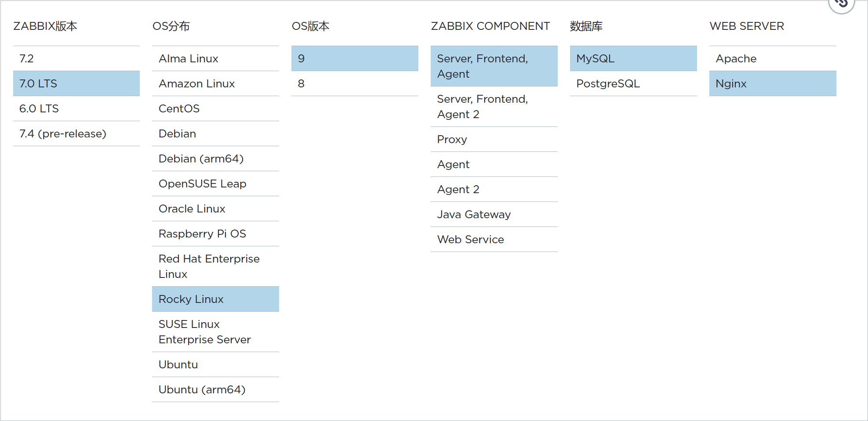Select Server, Frontend, Agent 2 component
The height and width of the screenshot is (421, 868).
494,107
